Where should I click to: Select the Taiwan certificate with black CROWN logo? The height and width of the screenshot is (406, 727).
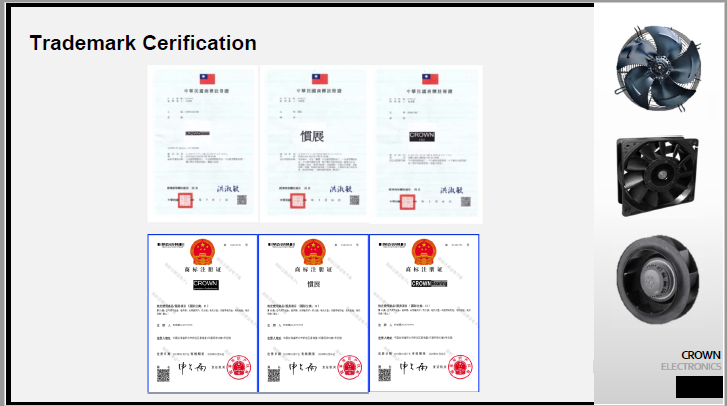click(x=428, y=144)
